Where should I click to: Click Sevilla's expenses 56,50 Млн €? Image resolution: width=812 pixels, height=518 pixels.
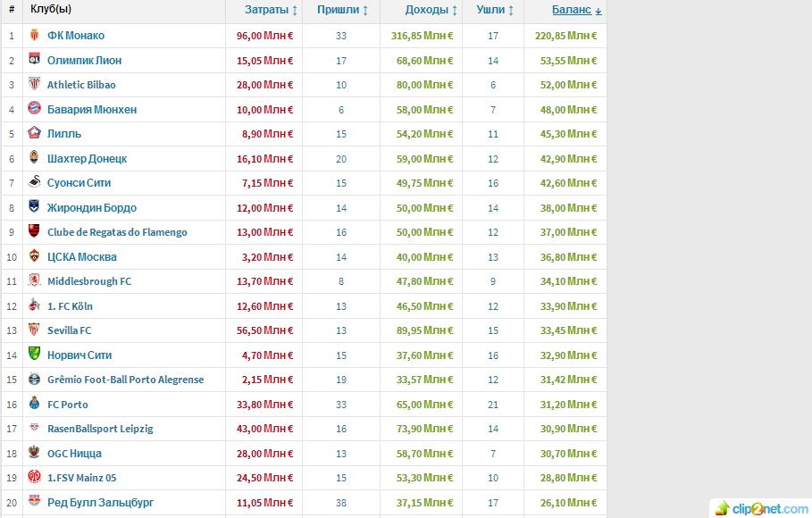coord(264,330)
